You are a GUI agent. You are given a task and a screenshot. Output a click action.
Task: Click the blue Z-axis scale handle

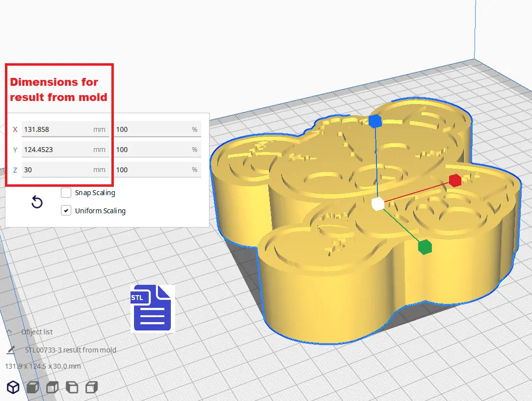375,121
